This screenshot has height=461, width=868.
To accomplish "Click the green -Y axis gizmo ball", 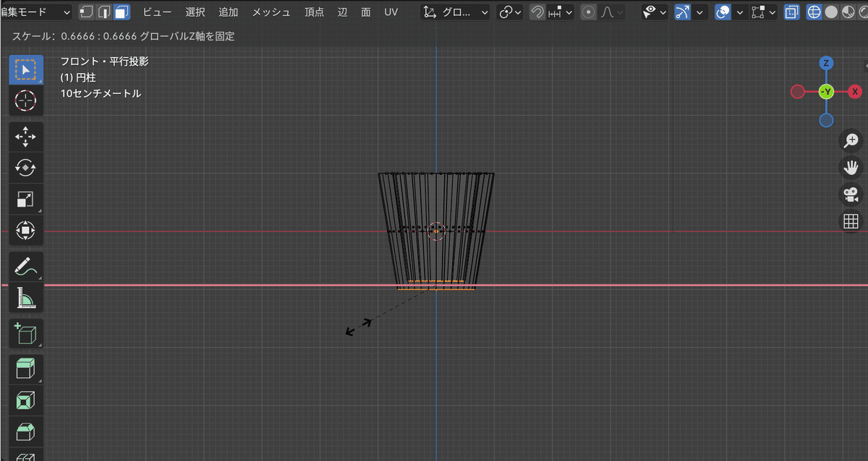I will (x=826, y=92).
